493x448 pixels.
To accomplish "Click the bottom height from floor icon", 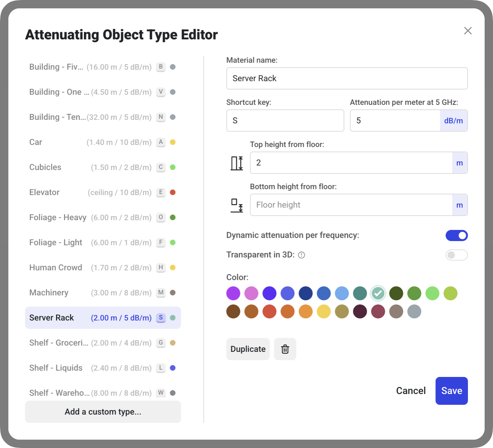I will [x=237, y=205].
